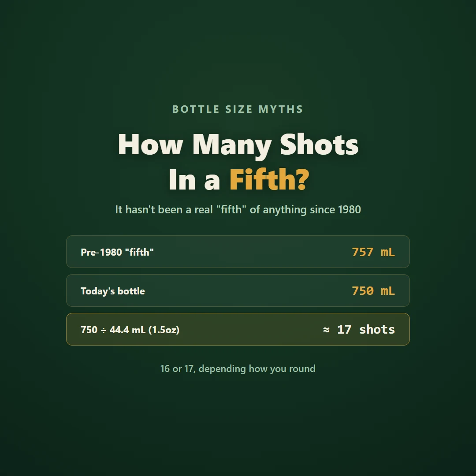476x476 pixels.
Task: Click the "750 ÷ 44.4 mL (1.5oz)" formula text
Action: coord(130,330)
